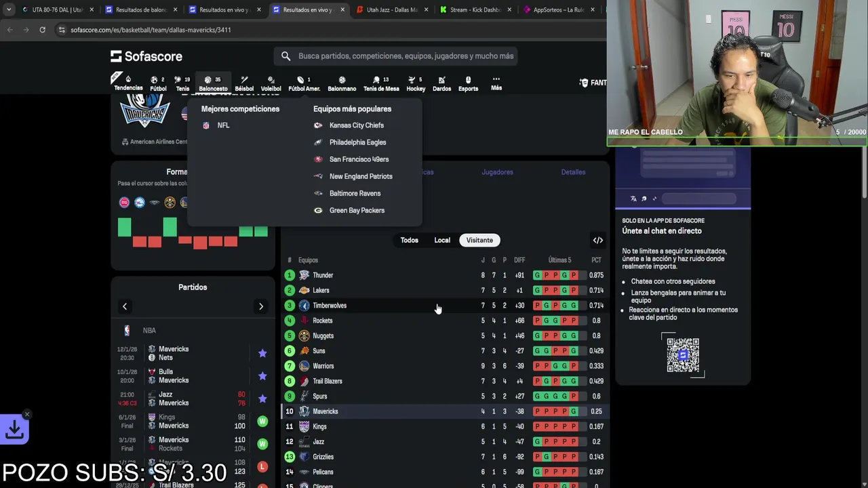Image resolution: width=868 pixels, height=488 pixels.
Task: Open Lakers in the standings table
Action: [444, 290]
